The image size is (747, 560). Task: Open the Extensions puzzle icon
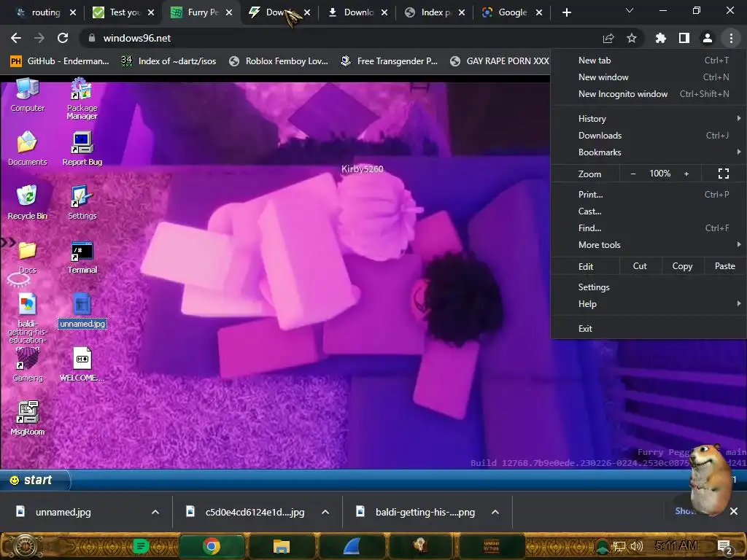pos(660,38)
